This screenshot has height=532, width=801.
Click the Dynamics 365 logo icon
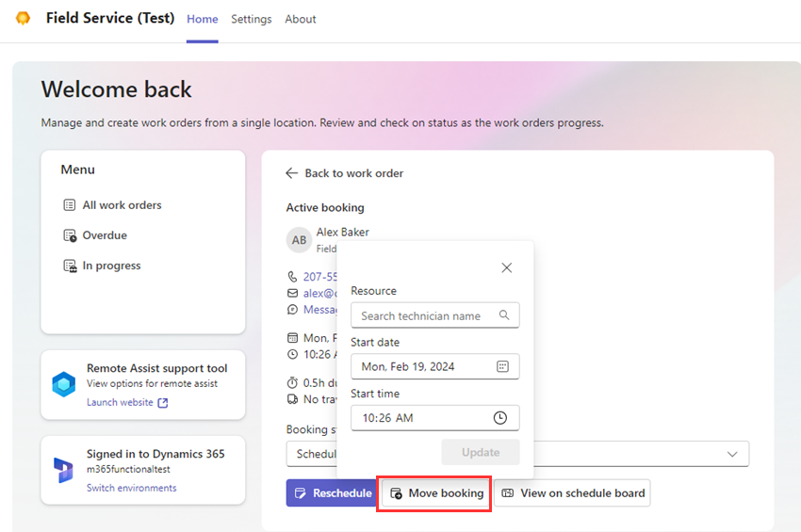point(63,470)
